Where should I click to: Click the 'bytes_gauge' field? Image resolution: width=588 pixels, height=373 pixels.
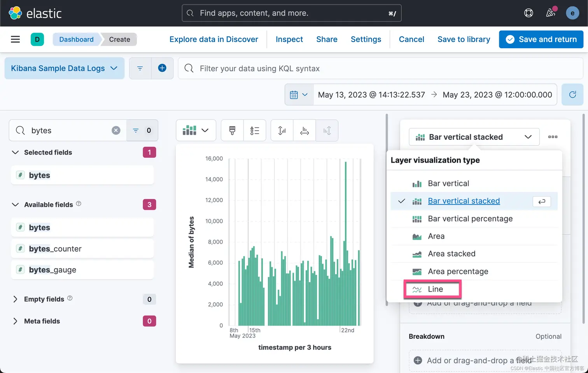click(82, 269)
